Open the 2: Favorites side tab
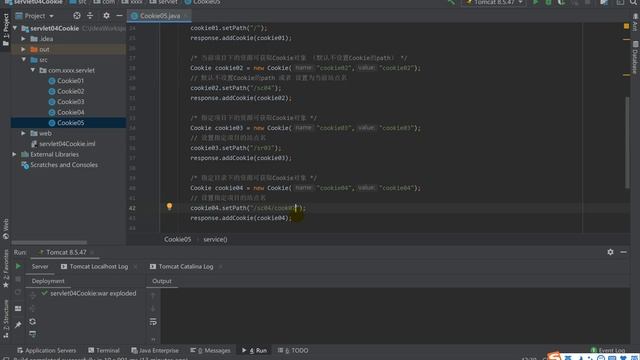640x360 pixels. [x=5, y=269]
